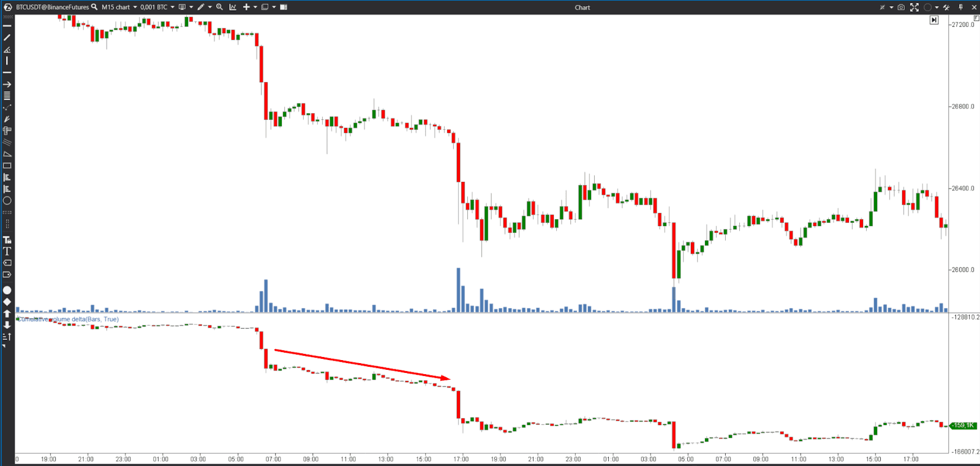980x466 pixels.
Task: Click the Chart window title text
Action: coord(582,7)
